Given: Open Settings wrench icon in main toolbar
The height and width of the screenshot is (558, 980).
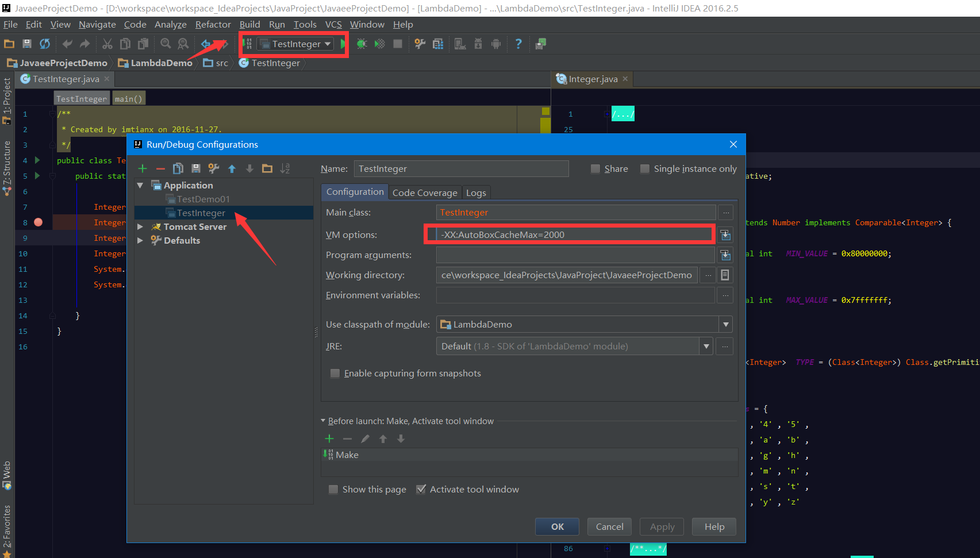Looking at the screenshot, I should (420, 44).
